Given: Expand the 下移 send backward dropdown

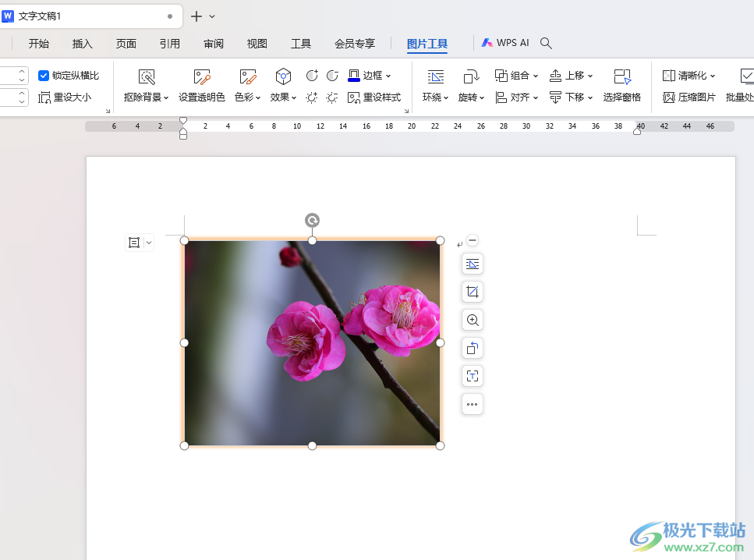Looking at the screenshot, I should coord(590,97).
